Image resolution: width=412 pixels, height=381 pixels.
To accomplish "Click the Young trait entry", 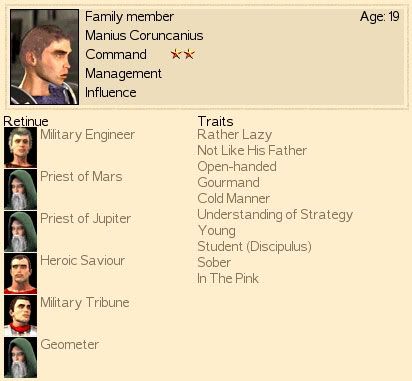I will click(217, 231).
